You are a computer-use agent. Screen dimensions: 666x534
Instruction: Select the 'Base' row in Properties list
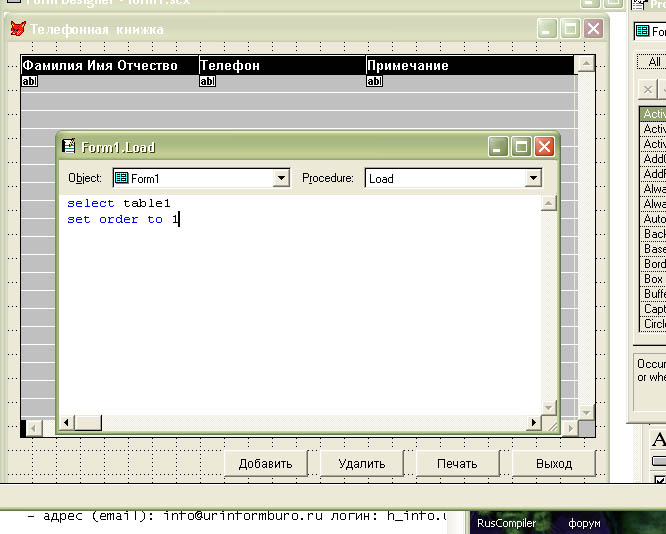[653, 249]
